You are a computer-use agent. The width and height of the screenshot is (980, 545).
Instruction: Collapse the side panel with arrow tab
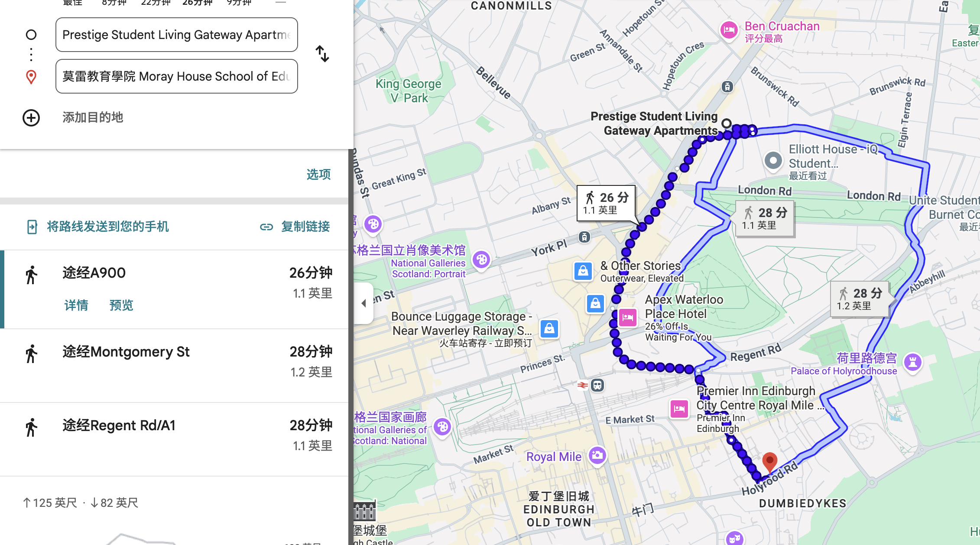[x=364, y=303]
